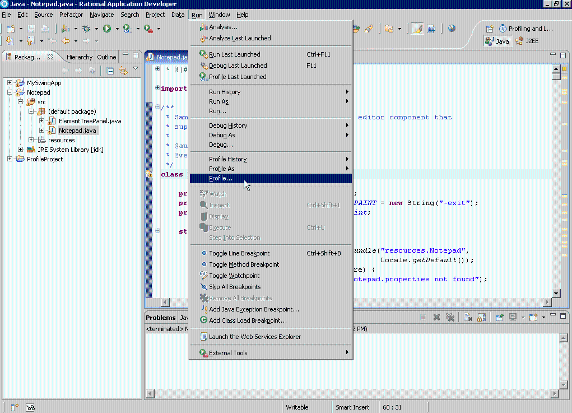Screen dimensions: 572x413
Task: Toggle Line Breakpoint from Run menu
Action: coord(239,253)
